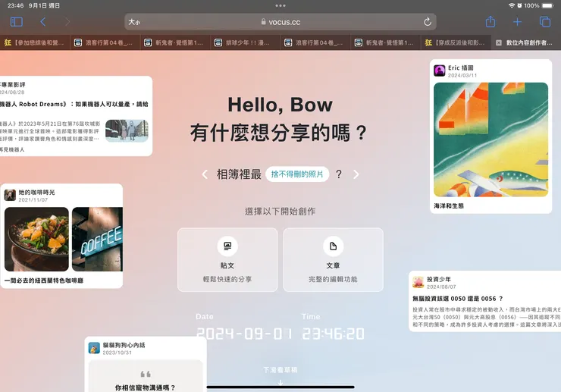Open 無腦投資該選 0050 還是 0056 article
561x392 pixels.
point(458,299)
